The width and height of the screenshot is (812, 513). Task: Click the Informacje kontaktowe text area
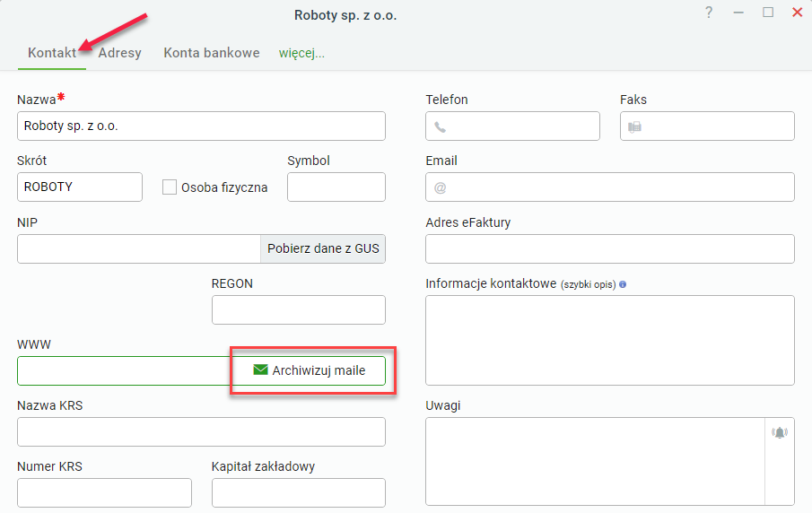pyautogui.click(x=610, y=340)
